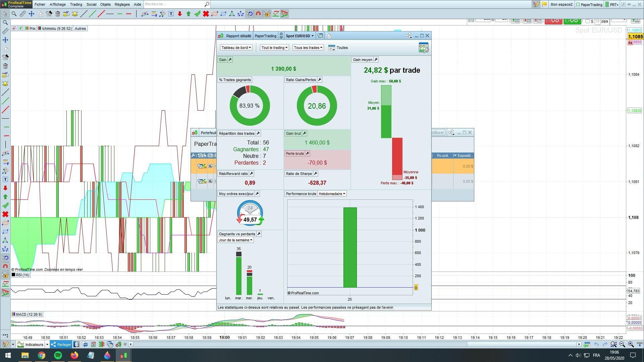Open the Tableau de bord dropdown
Screen dimensions: 644x362
(236, 48)
